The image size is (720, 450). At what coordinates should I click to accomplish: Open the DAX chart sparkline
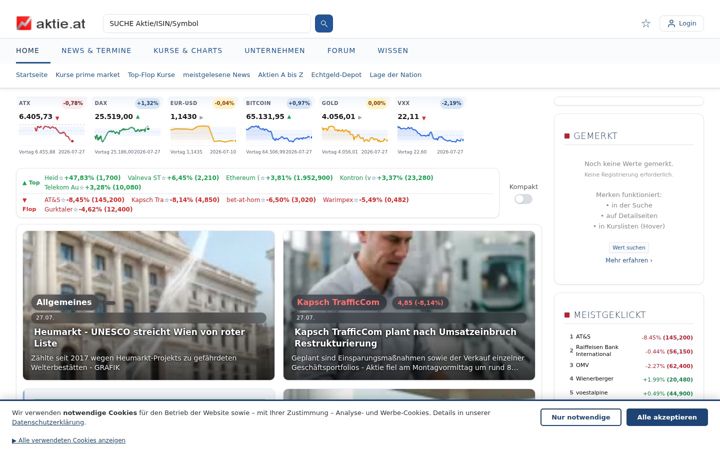pos(127,134)
